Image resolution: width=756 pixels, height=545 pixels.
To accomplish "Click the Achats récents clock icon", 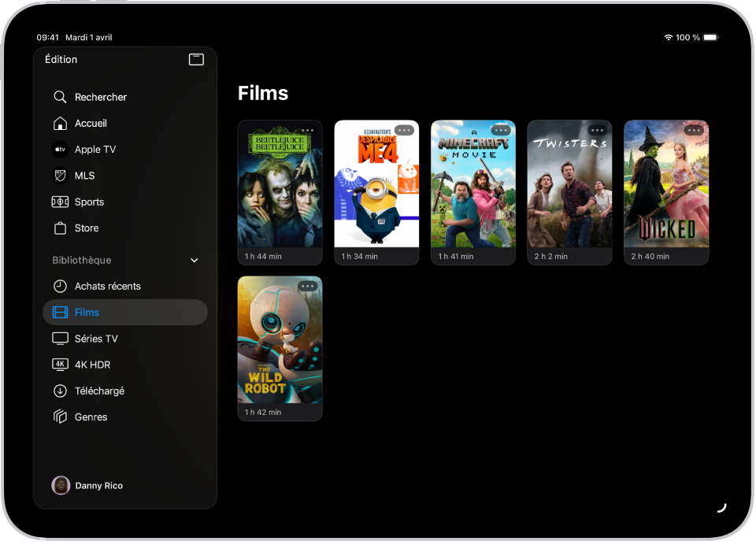I will [60, 286].
